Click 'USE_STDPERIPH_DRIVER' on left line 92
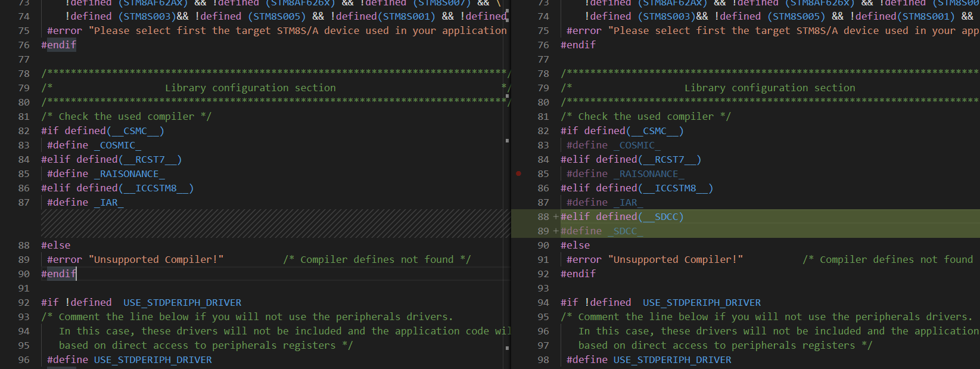This screenshot has width=980, height=369. tap(182, 302)
